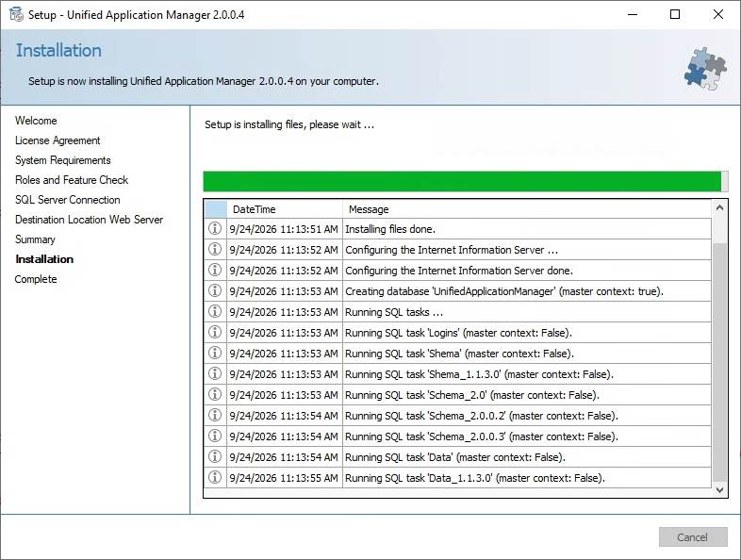
Task: Click timestamp '9/24/2026 11:13:51 AM'
Action: 284,229
